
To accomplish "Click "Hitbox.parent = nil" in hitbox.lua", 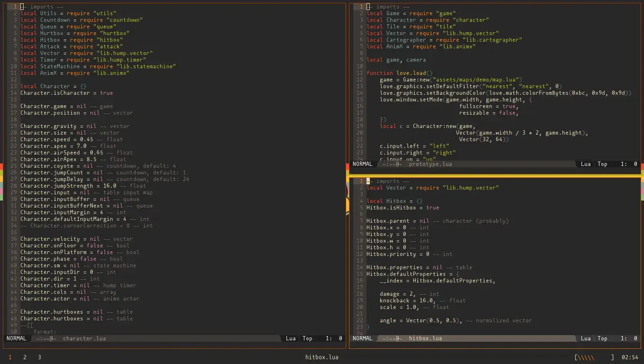I will [398, 221].
